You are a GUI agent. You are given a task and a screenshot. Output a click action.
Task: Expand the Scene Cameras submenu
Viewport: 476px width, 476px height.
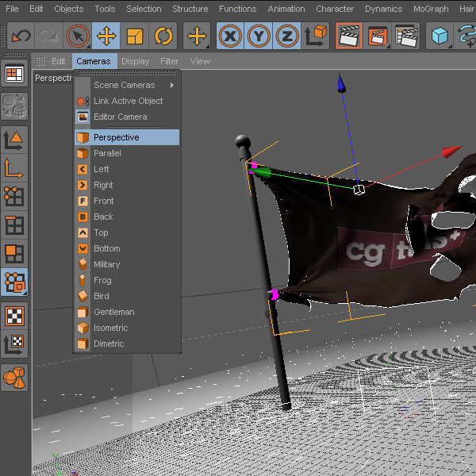coord(127,85)
